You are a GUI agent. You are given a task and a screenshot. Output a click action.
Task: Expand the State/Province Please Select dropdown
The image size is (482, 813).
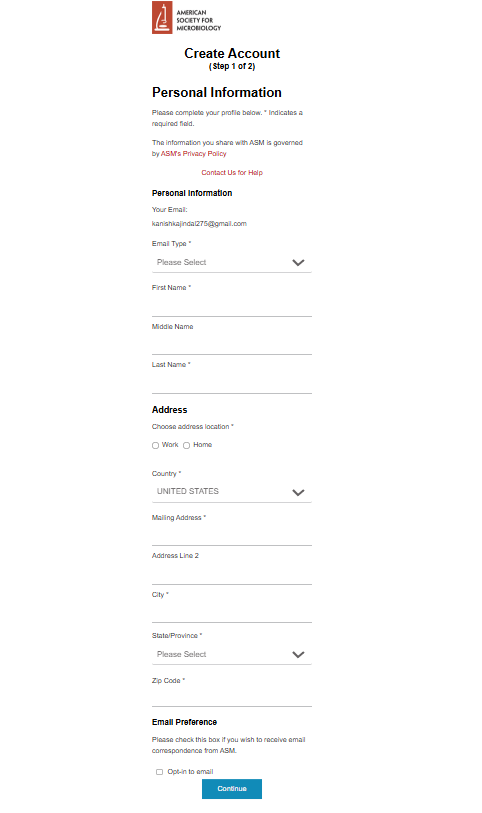(232, 654)
